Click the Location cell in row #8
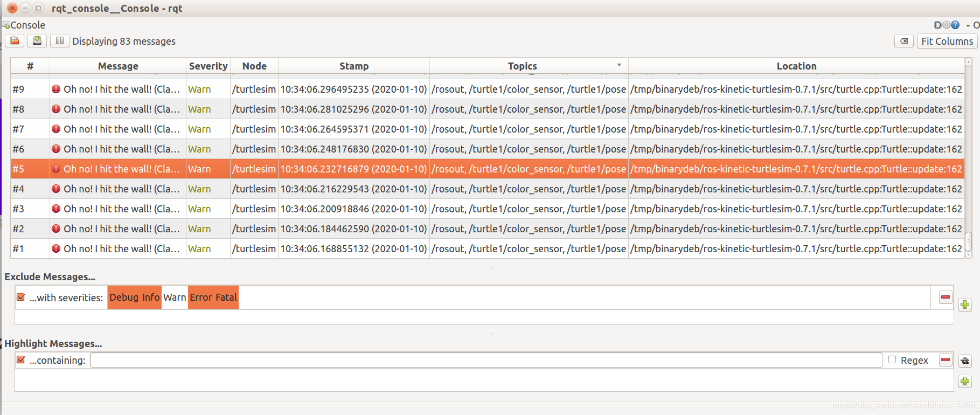This screenshot has width=980, height=415. [x=796, y=109]
